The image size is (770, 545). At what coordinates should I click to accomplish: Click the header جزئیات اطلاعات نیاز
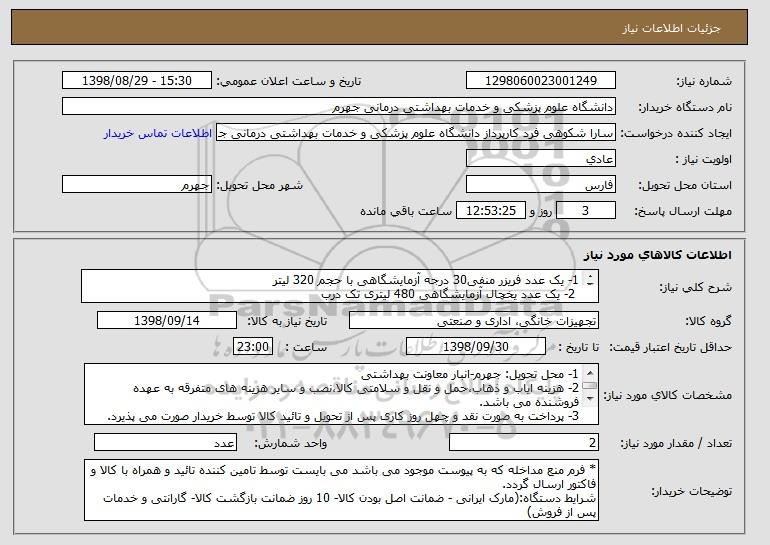pyautogui.click(x=671, y=28)
